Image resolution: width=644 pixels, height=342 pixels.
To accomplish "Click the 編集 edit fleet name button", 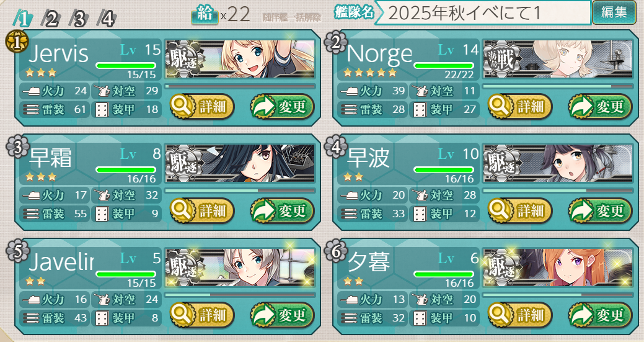I will (x=614, y=12).
